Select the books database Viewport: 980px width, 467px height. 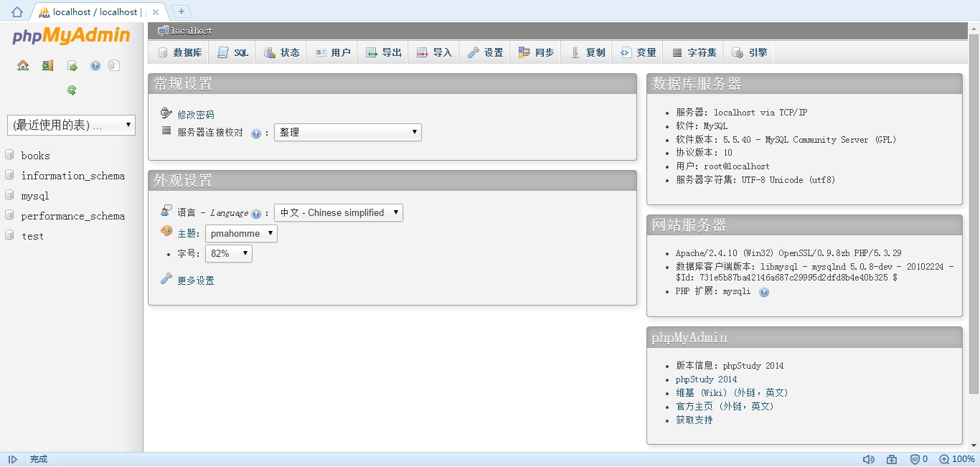(x=35, y=156)
